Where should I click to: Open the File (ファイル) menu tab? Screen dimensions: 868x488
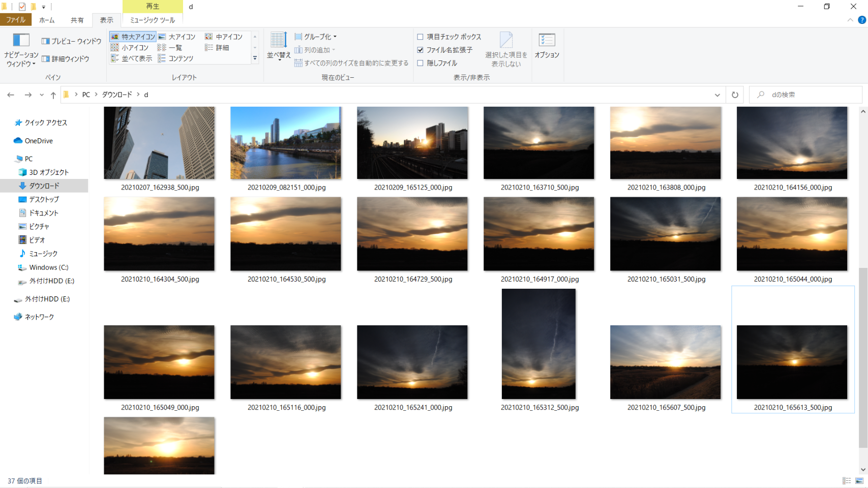16,20
